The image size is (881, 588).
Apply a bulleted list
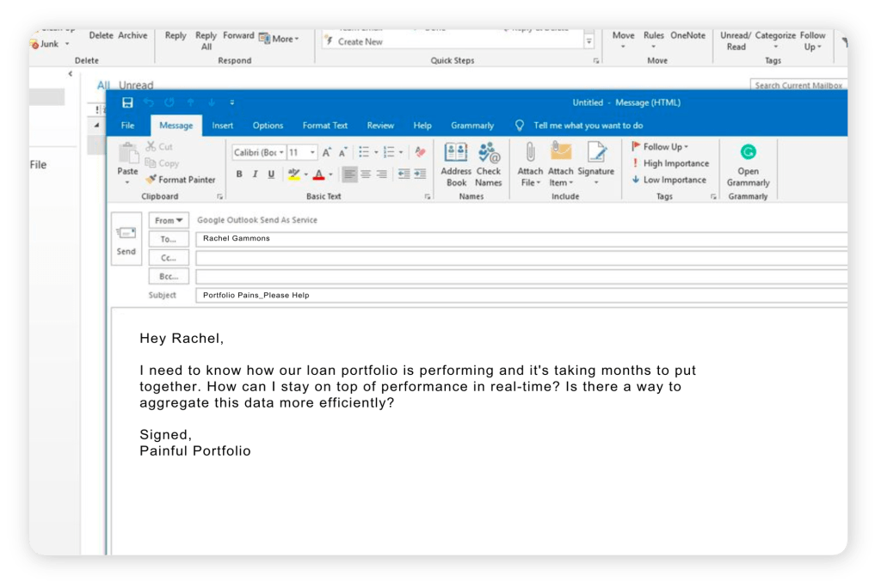[364, 152]
